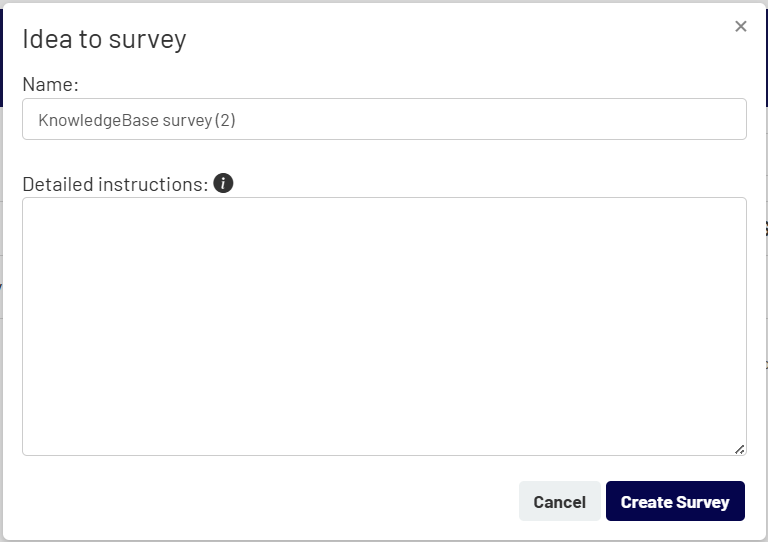
Task: Click the word 'survey' in the dialog title
Action: (147, 40)
